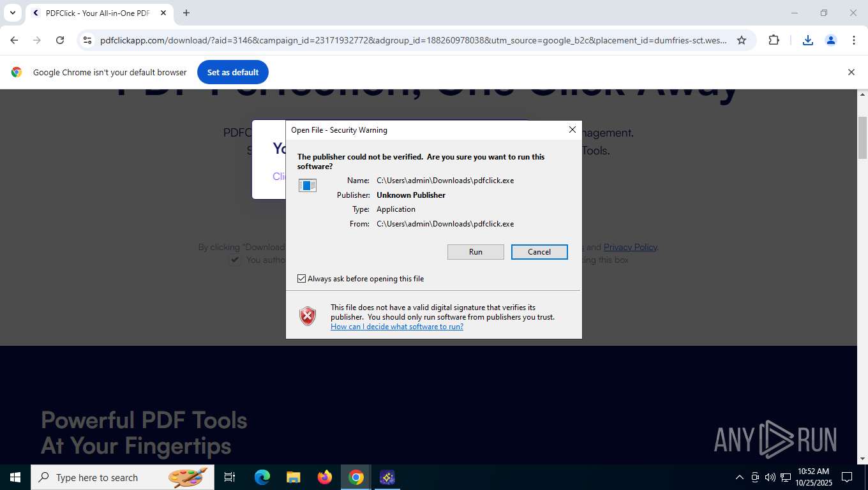Screen dimensions: 868x490
Task: Open Chrome profile avatar
Action: (x=831, y=40)
